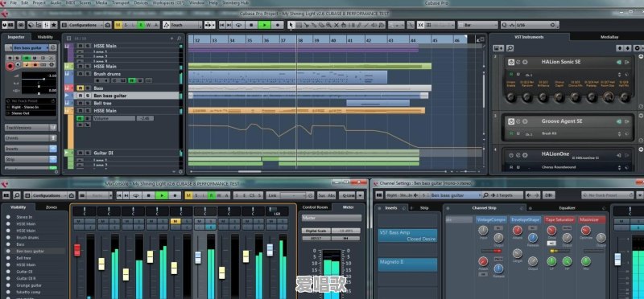Click the Digital Scale meter button

tap(316, 231)
